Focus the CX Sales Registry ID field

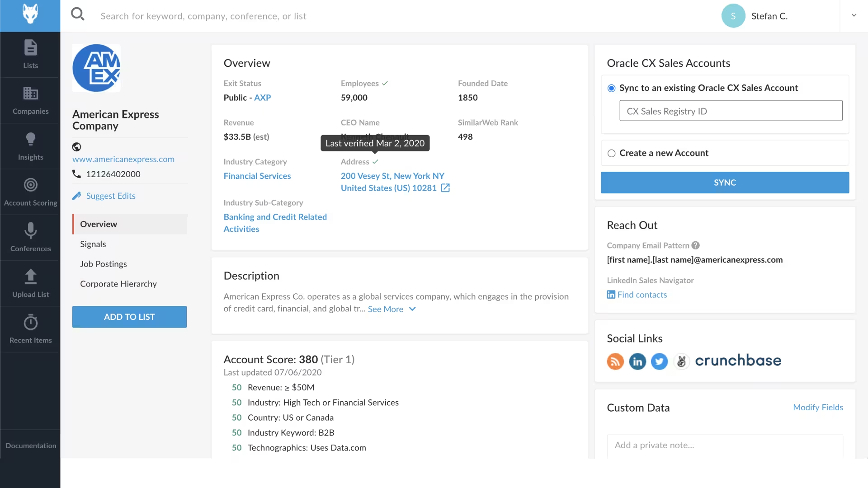(731, 111)
